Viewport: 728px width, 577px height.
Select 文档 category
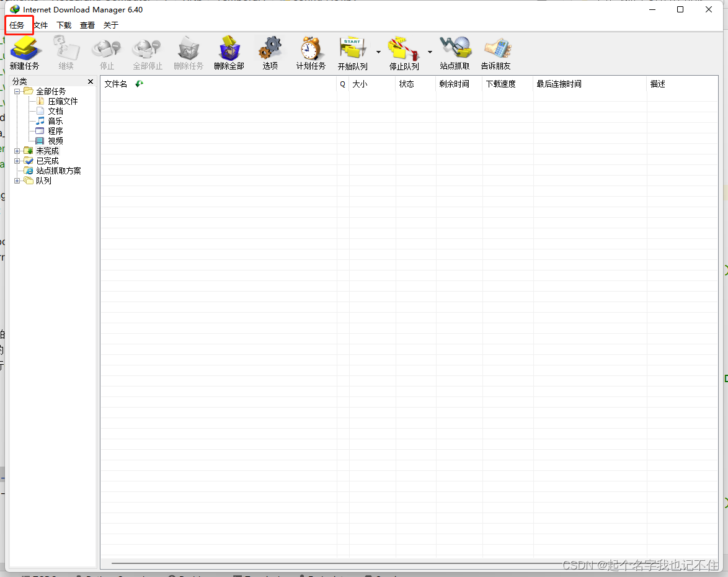pos(55,112)
